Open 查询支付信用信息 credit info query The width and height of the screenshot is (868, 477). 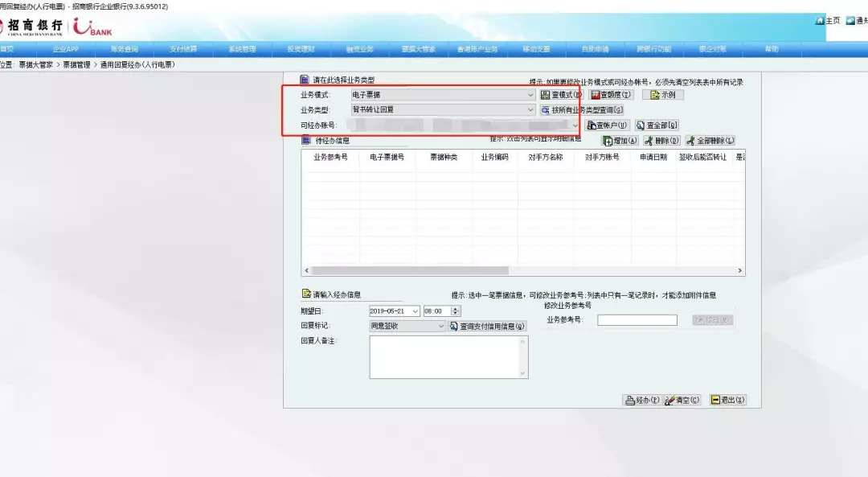[x=488, y=327]
